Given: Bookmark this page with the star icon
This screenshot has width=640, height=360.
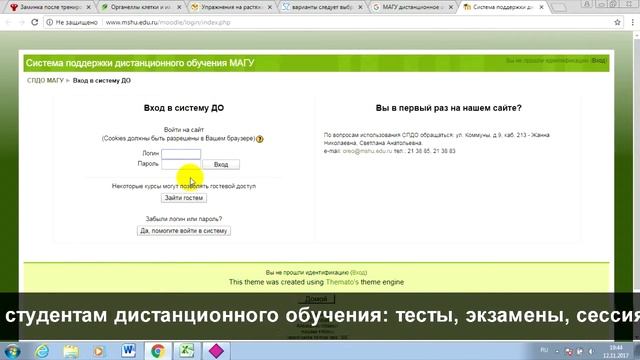Looking at the screenshot, I should (x=617, y=22).
